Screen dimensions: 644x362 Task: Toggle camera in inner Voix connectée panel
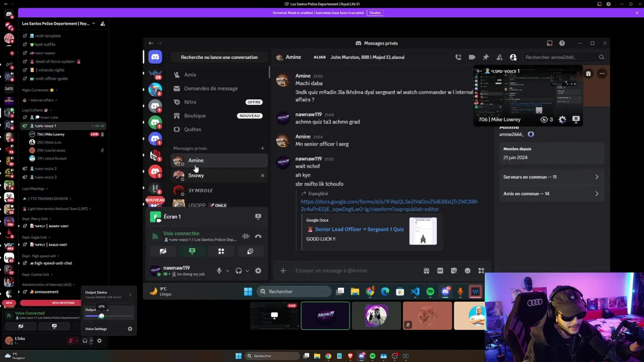163,251
